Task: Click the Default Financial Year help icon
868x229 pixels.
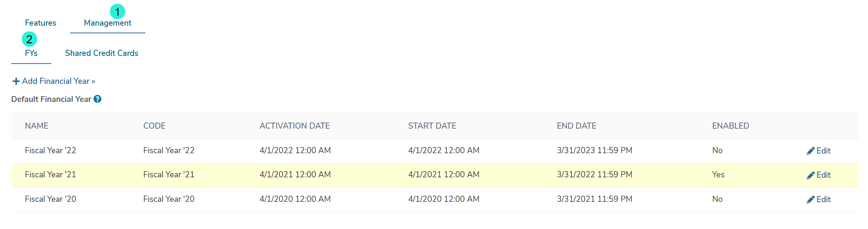Action: coord(98,99)
